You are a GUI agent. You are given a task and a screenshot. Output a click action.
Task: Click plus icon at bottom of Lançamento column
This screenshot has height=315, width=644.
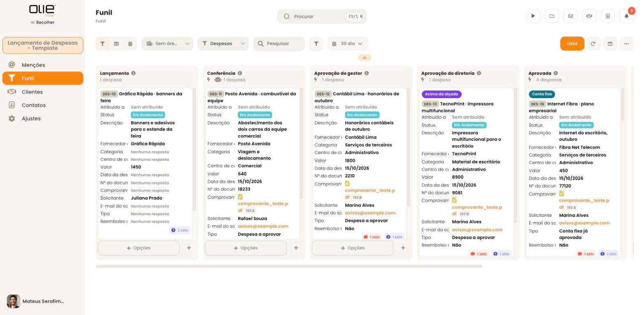pos(189,248)
